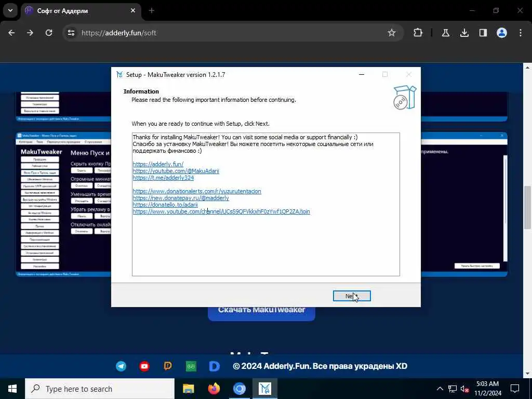532x399 pixels.
Task: Open the green footer icon
Action: tap(191, 366)
